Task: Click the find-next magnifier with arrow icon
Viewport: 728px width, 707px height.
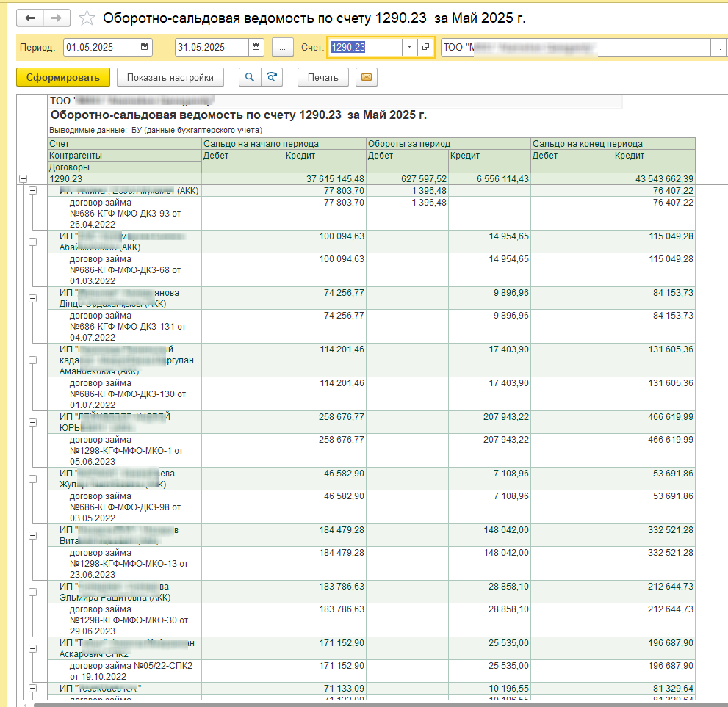Action: tap(272, 78)
